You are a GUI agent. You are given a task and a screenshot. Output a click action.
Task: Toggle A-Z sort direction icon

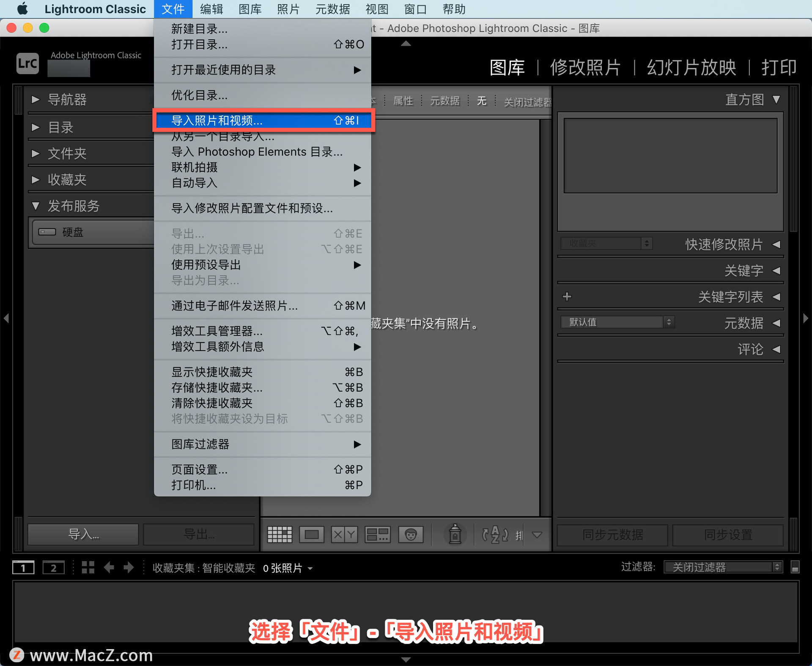click(495, 534)
